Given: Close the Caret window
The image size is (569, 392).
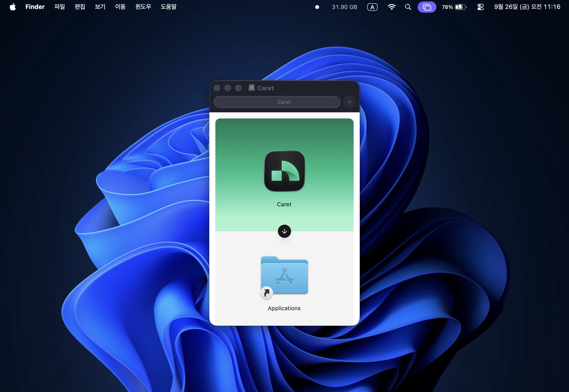Looking at the screenshot, I should click(x=217, y=88).
